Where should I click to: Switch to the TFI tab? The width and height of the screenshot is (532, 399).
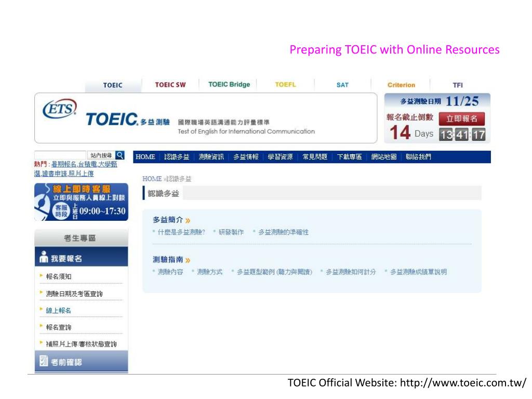(x=458, y=85)
